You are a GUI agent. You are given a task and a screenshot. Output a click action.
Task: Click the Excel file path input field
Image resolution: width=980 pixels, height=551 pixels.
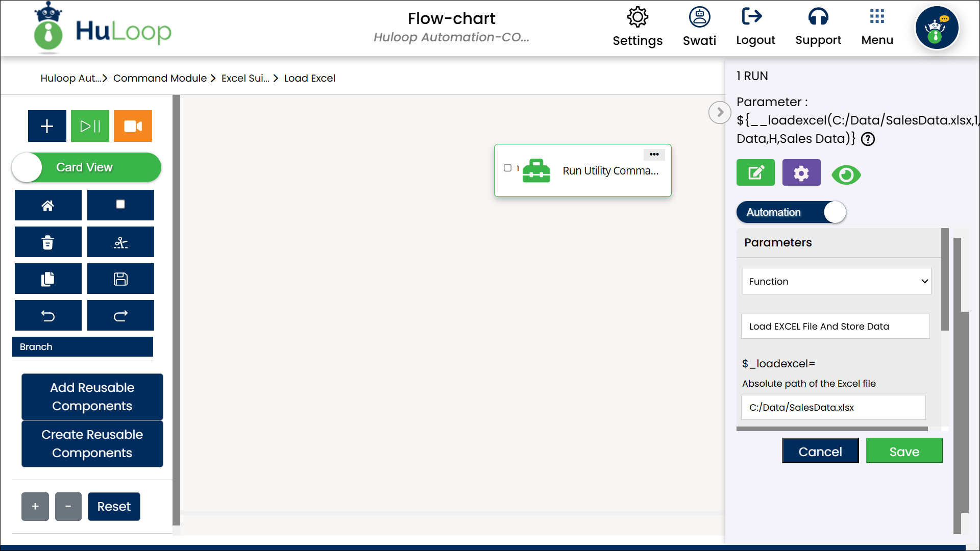point(833,407)
